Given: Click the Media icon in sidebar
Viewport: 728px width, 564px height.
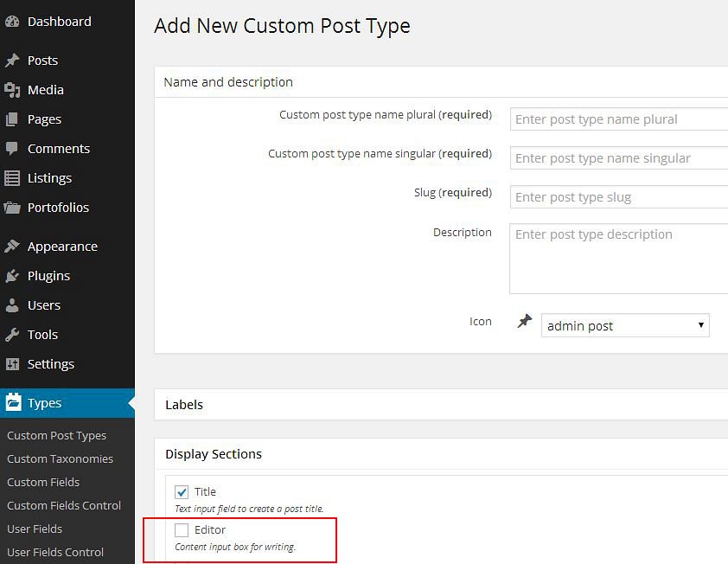Looking at the screenshot, I should [x=12, y=90].
